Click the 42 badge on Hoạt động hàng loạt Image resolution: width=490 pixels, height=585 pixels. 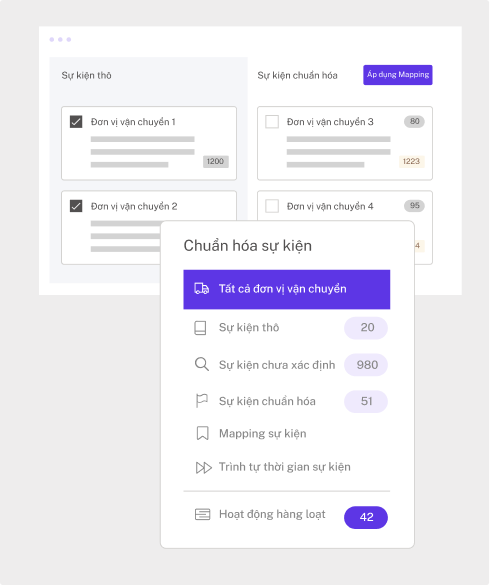[x=366, y=517]
